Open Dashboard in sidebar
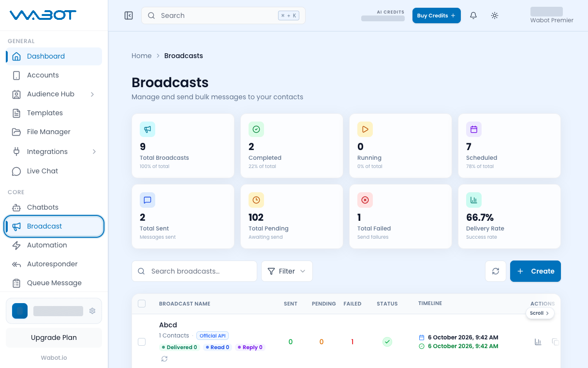This screenshot has width=588, height=368. [54, 56]
